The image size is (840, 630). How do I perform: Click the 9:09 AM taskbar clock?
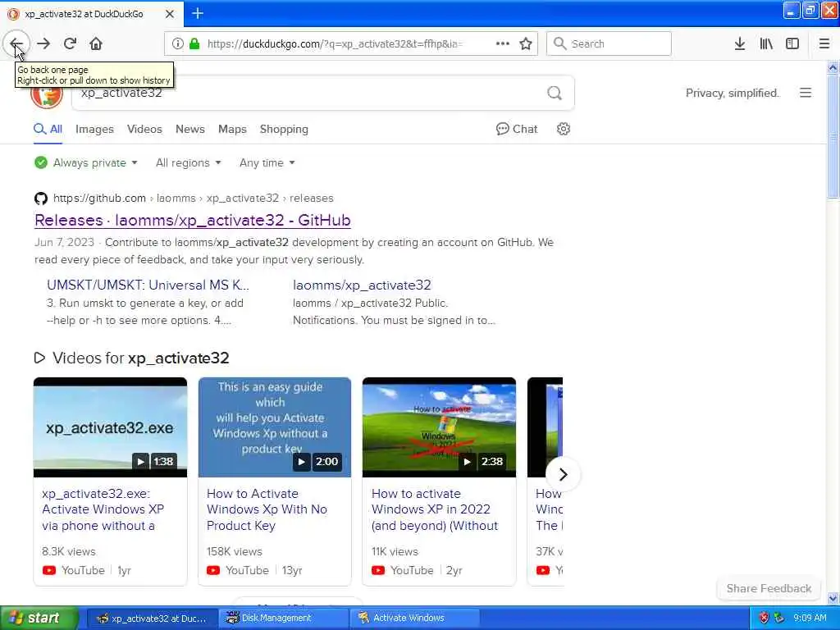[810, 618]
